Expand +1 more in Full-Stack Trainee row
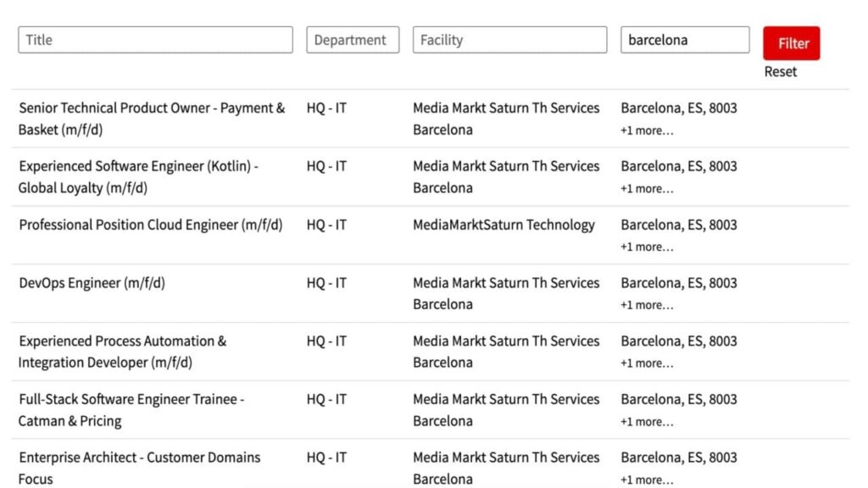The image size is (868, 488). click(647, 422)
